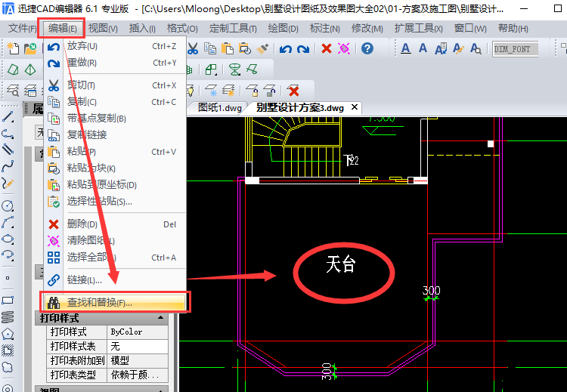Choose 粘贴为块(K) menu entry
Image resolution: width=567 pixels, height=392 pixels.
(115, 168)
